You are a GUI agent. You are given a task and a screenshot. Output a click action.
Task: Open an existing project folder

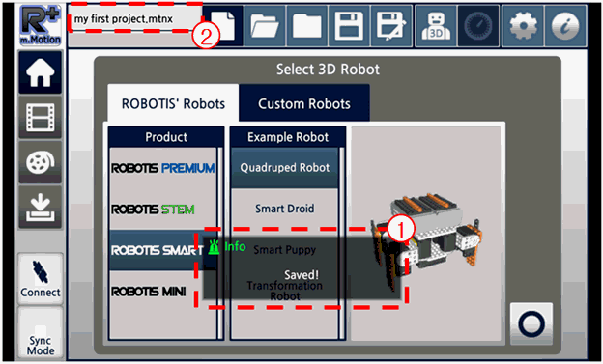tap(265, 26)
